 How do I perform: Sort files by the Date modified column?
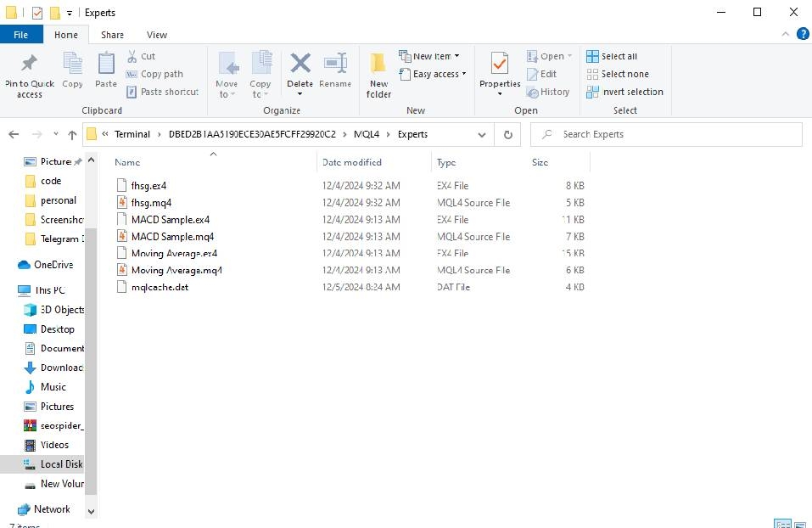[351, 162]
